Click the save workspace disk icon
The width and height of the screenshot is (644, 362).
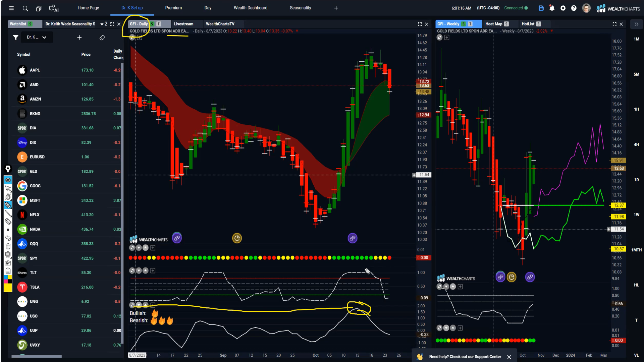541,8
